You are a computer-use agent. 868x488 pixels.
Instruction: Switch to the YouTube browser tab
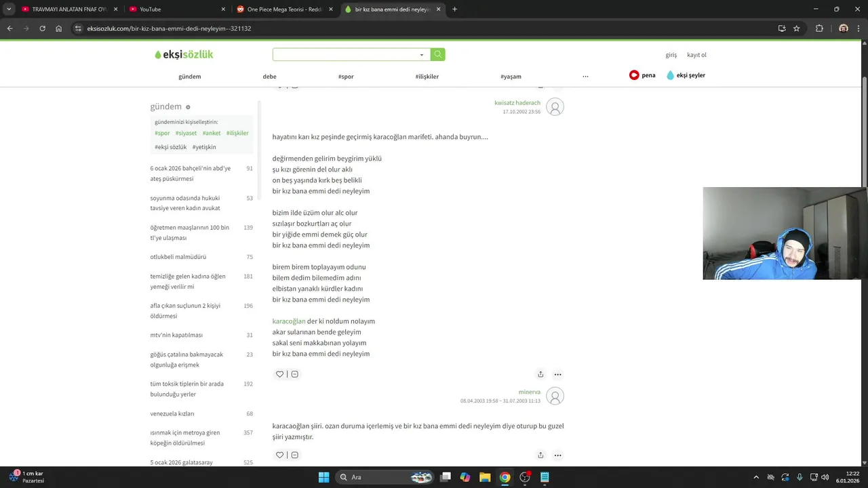tap(176, 9)
